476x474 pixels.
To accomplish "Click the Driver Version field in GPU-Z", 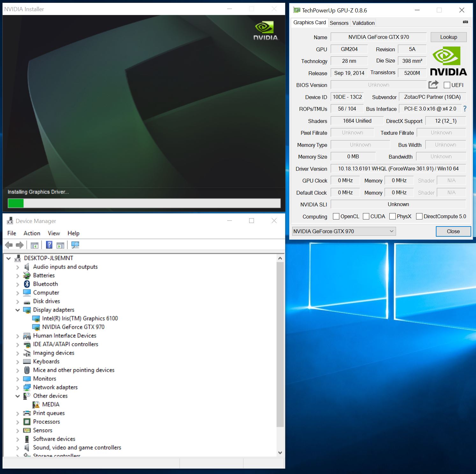I will tap(398, 169).
